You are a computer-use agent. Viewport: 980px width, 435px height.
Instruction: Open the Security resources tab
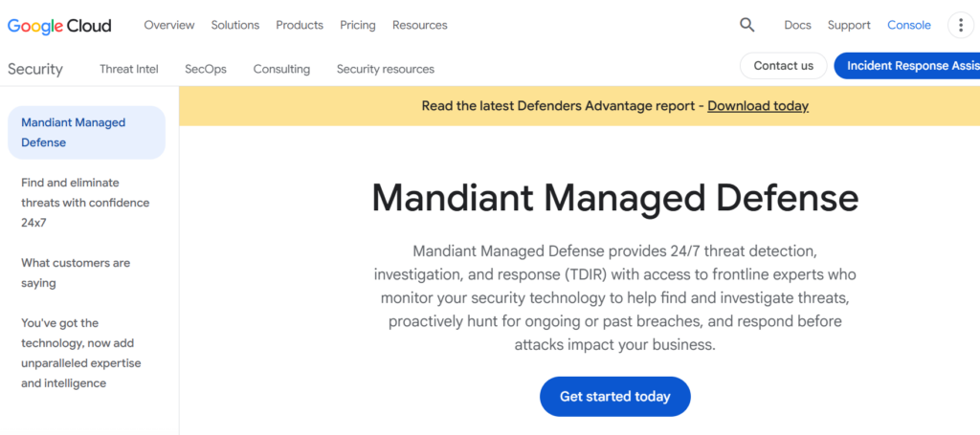(385, 69)
